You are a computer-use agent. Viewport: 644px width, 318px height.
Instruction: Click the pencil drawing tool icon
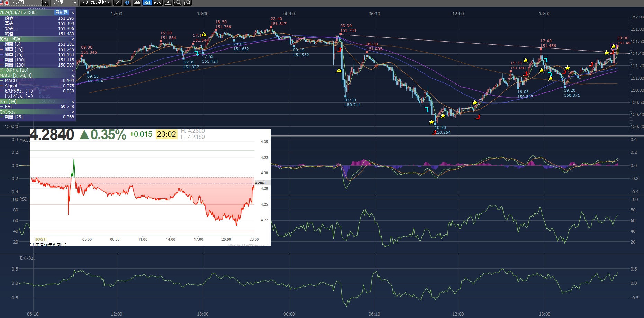[117, 2]
